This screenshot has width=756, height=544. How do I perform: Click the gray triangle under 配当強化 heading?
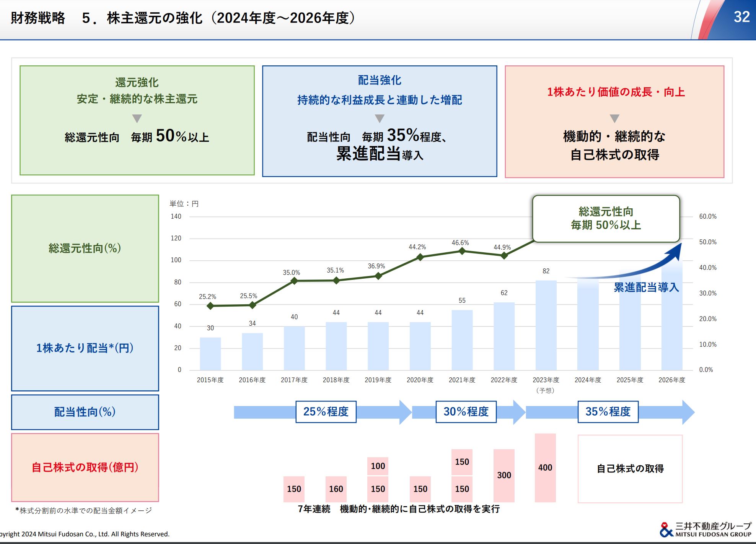coord(380,119)
